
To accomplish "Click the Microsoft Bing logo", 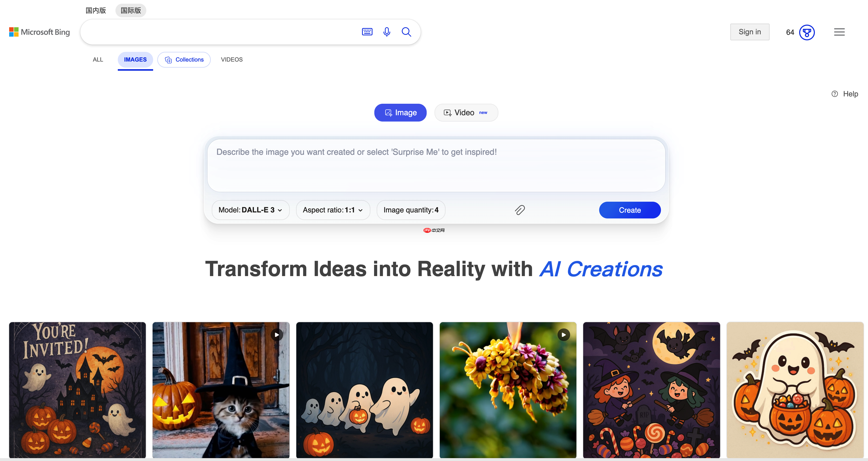I will pyautogui.click(x=40, y=32).
